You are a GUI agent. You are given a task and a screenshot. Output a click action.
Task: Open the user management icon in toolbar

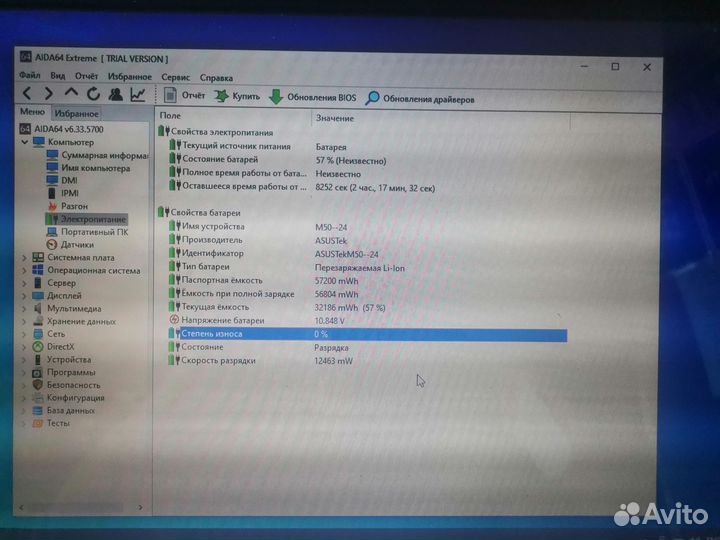pos(115,95)
